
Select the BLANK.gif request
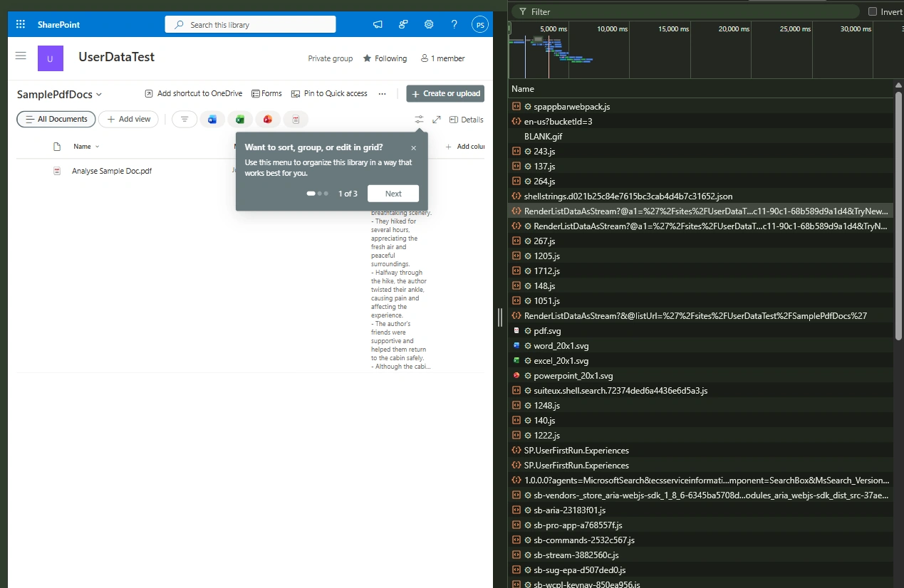[x=701, y=136]
